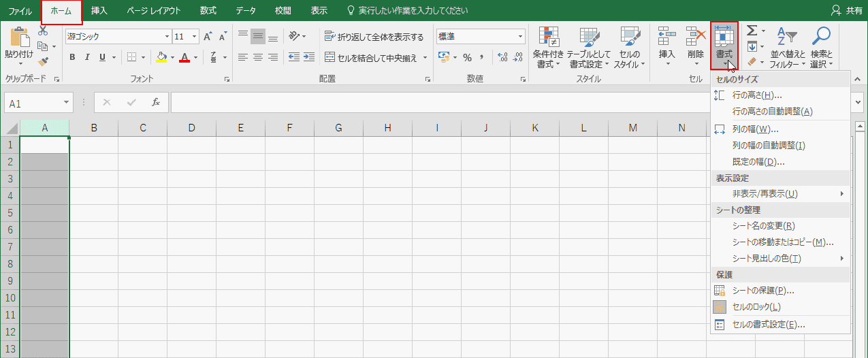Toggle wrap text 折り返して全体を表示する
The image size is (868, 358).
click(374, 37)
